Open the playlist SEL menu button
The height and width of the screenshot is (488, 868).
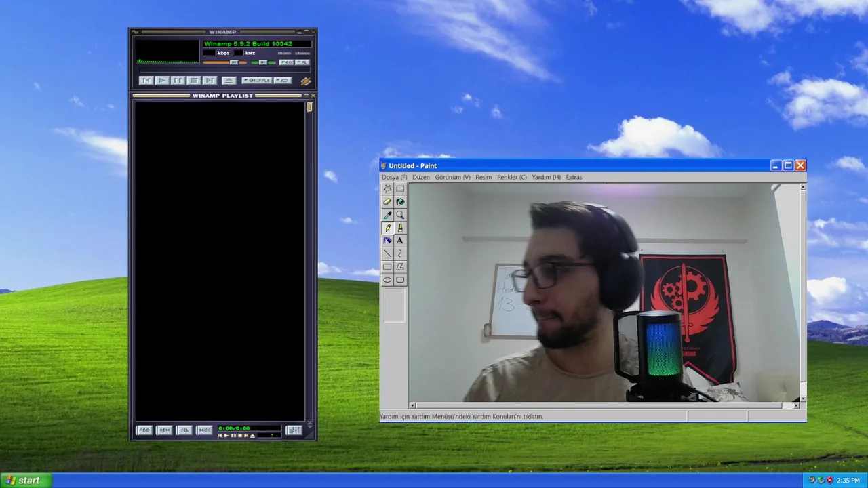click(x=184, y=430)
